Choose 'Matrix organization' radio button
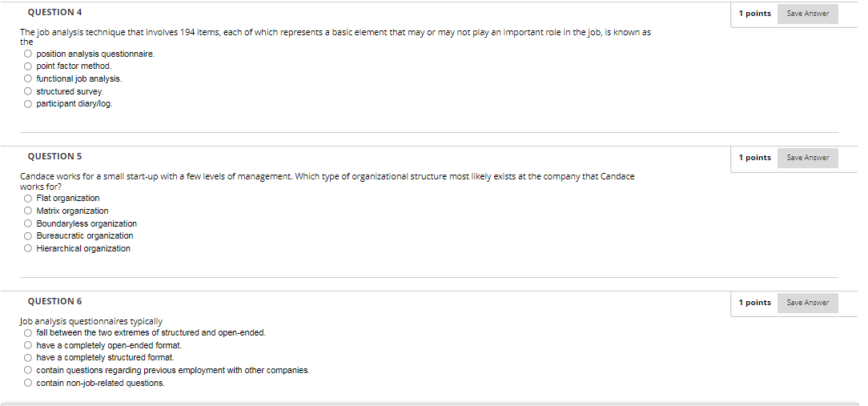Screen dimensions: 868x406 coord(28,211)
